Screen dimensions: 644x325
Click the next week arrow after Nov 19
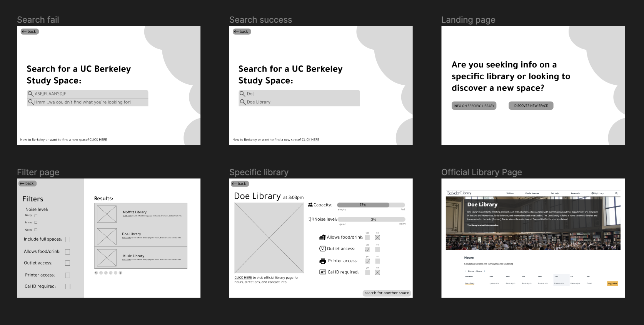click(484, 271)
